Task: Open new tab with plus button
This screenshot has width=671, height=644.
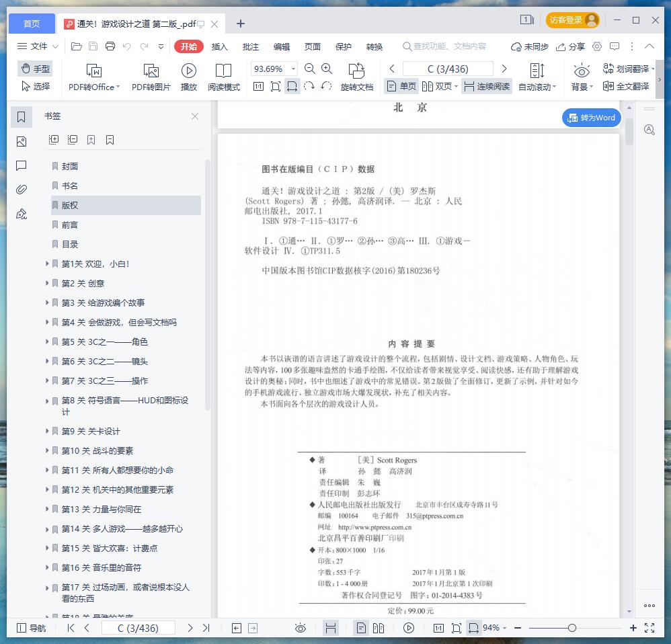Action: [241, 24]
